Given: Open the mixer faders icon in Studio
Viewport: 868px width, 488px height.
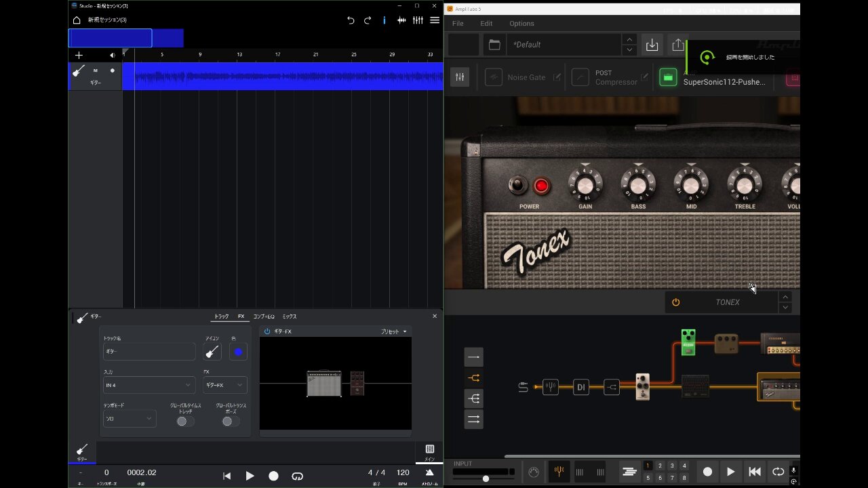Looking at the screenshot, I should click(x=418, y=20).
